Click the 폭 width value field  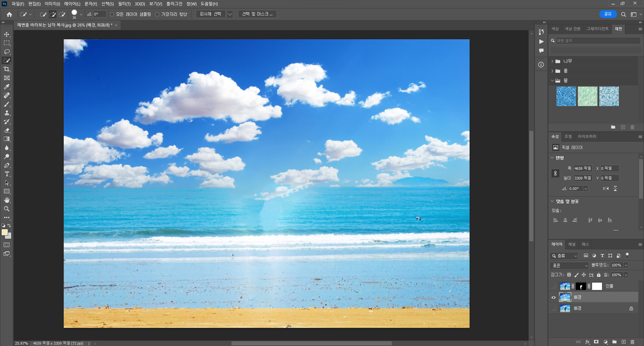[583, 168]
